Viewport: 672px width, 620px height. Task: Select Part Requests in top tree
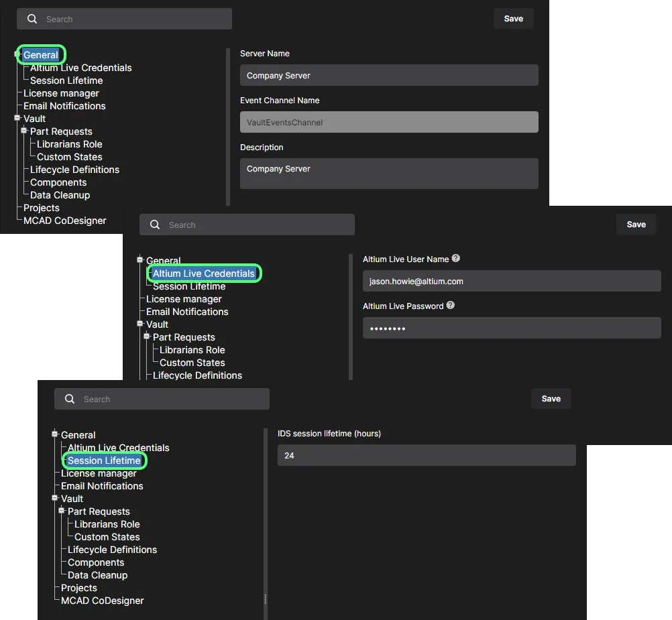point(61,131)
